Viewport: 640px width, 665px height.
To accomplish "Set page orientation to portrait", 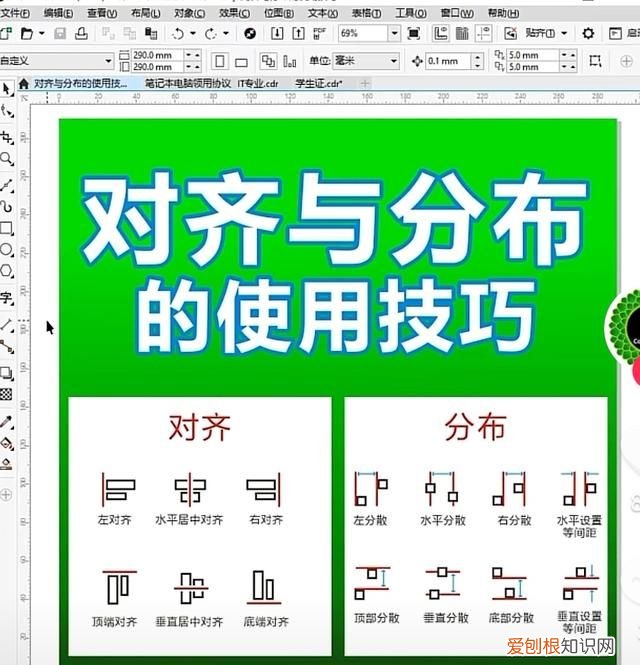I will [x=220, y=61].
